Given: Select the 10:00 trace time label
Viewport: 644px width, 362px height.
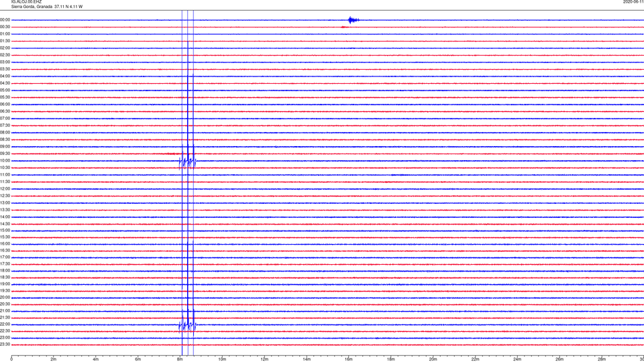Looking at the screenshot, I should tap(5, 160).
